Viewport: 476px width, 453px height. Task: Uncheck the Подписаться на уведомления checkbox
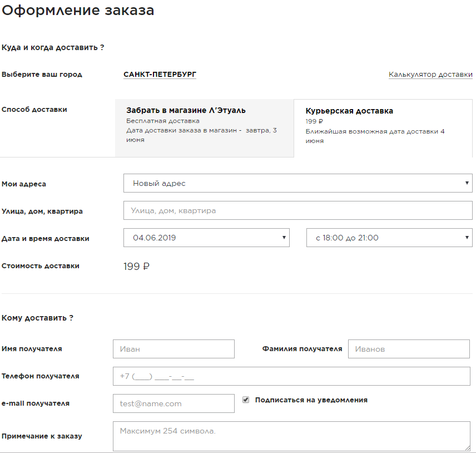pos(246,400)
